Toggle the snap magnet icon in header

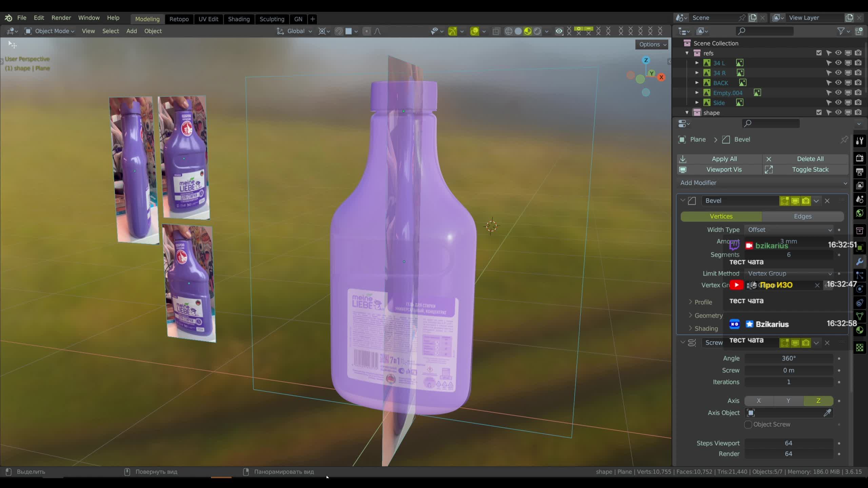[x=338, y=31]
